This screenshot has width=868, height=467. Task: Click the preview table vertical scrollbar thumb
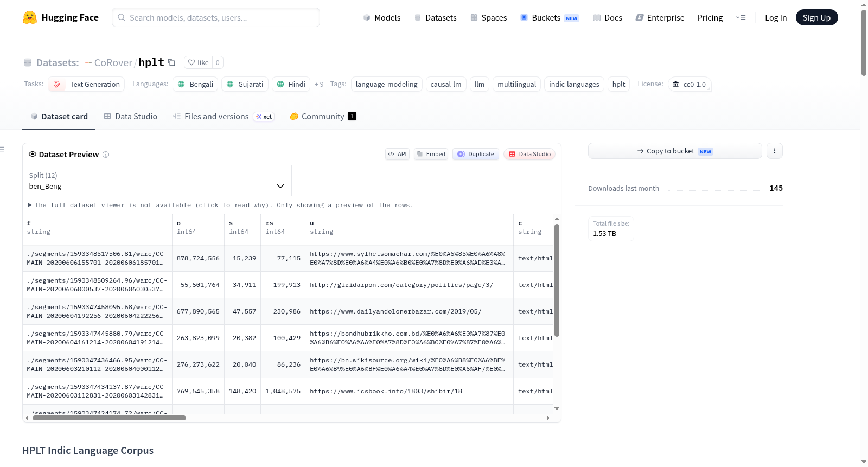tap(557, 280)
